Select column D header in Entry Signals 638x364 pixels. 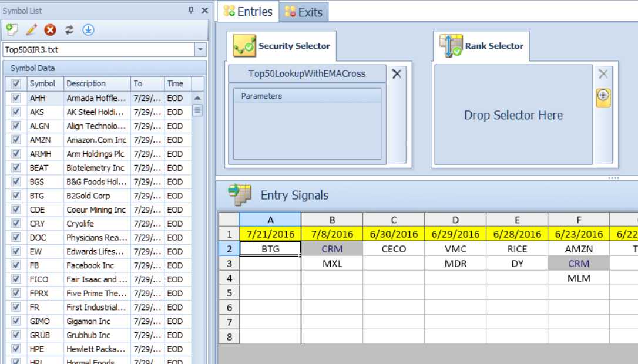click(455, 220)
